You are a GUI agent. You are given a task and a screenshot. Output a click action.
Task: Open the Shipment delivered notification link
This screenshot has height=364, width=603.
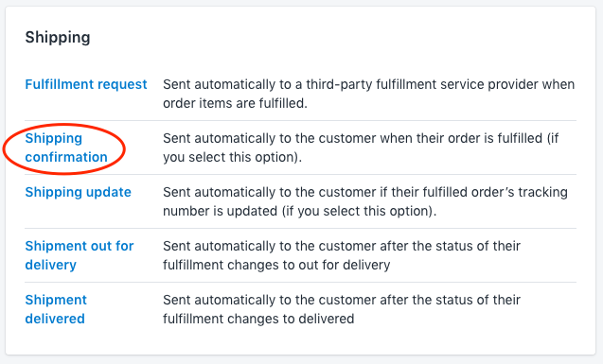(56, 309)
